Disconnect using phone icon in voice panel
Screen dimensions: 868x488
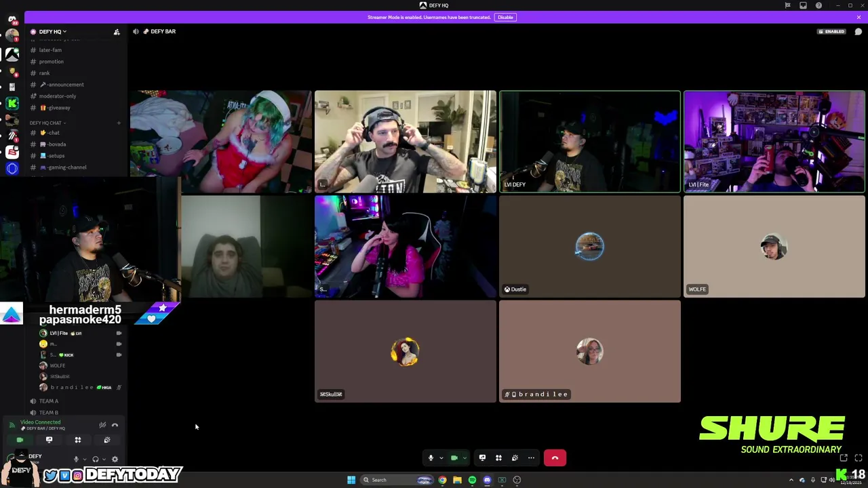pyautogui.click(x=115, y=425)
